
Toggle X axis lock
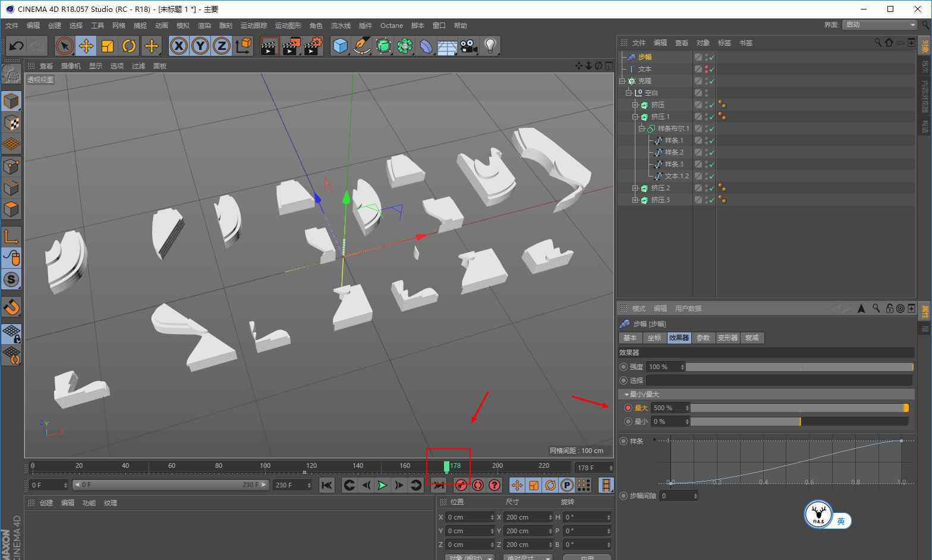coord(179,46)
